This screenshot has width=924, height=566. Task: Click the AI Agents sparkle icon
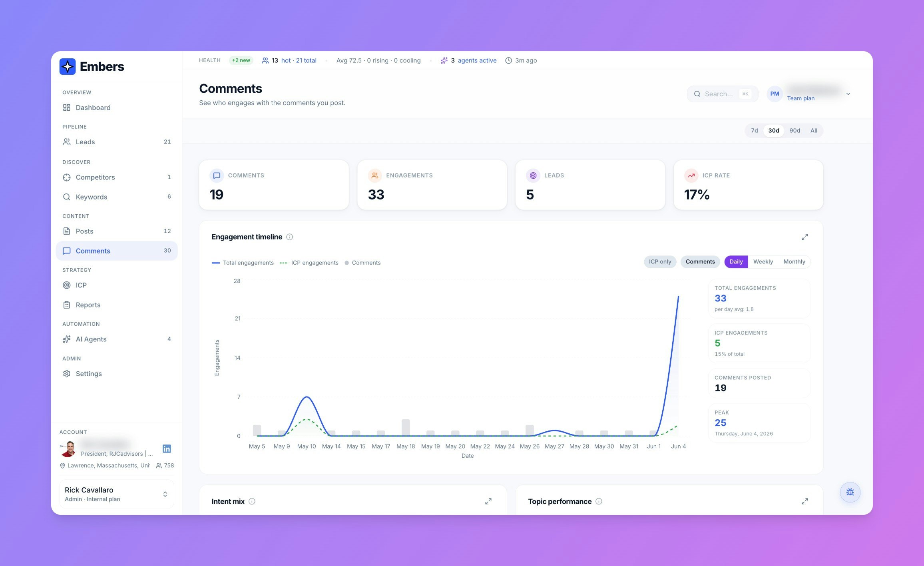(x=67, y=339)
